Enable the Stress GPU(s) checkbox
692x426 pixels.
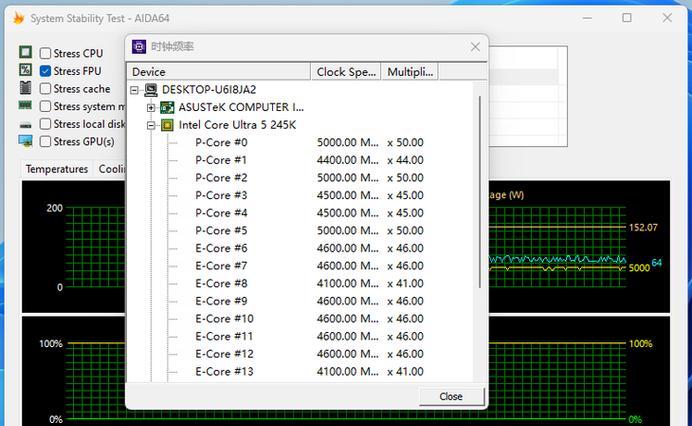45,142
